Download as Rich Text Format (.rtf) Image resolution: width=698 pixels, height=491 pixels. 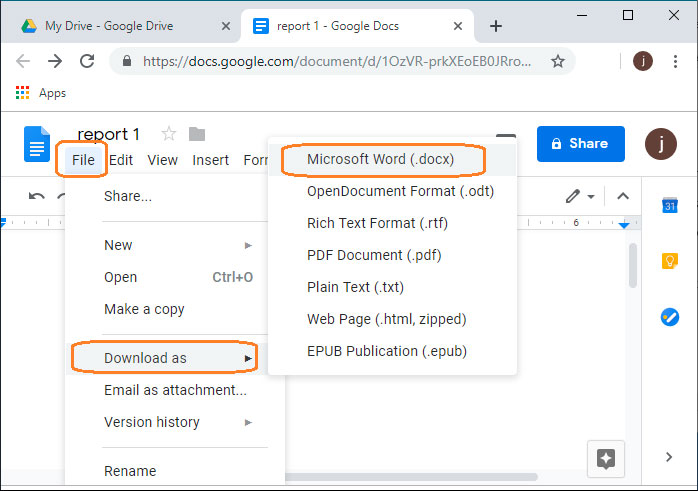(392, 223)
